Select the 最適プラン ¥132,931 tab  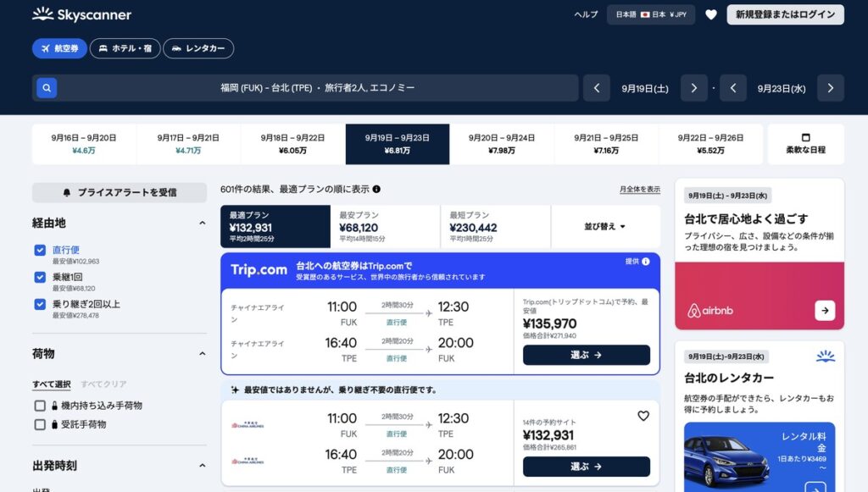tap(275, 227)
